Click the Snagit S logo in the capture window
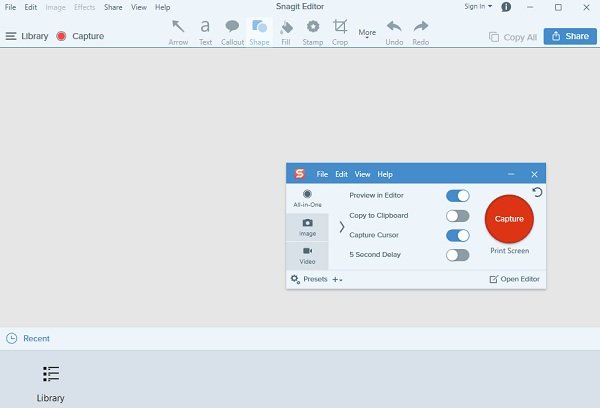This screenshot has height=408, width=600. (x=300, y=174)
